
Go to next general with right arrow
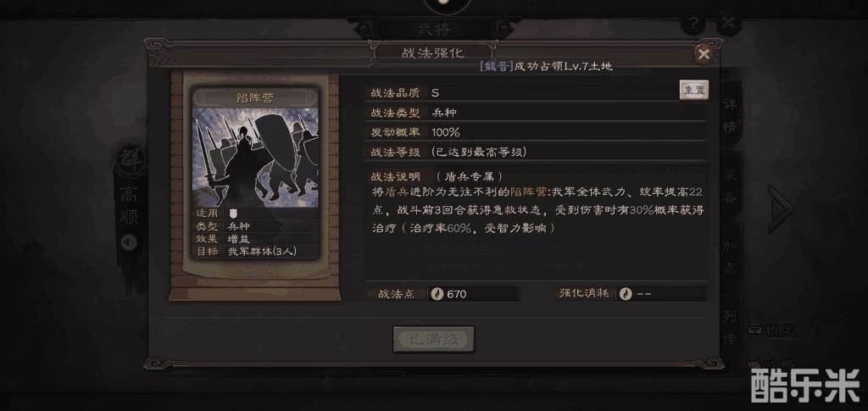pos(781,208)
